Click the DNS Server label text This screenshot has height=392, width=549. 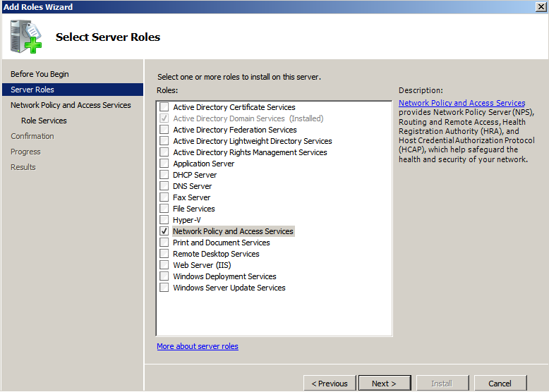[192, 186]
